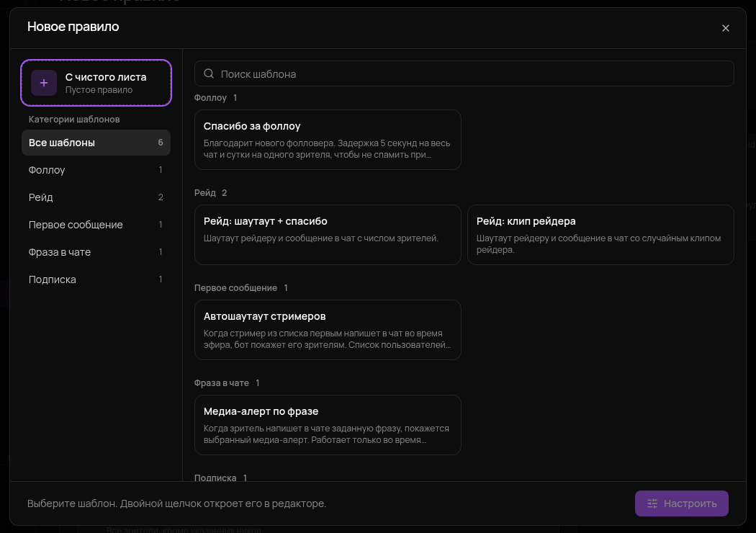Open the Рейд category in sidebar
The height and width of the screenshot is (533, 756).
[96, 197]
